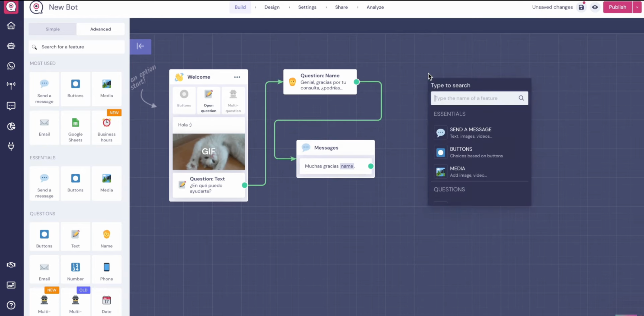Pick Buttons question block under Questions
Viewport: 644px width, 316px height.
[44, 236]
